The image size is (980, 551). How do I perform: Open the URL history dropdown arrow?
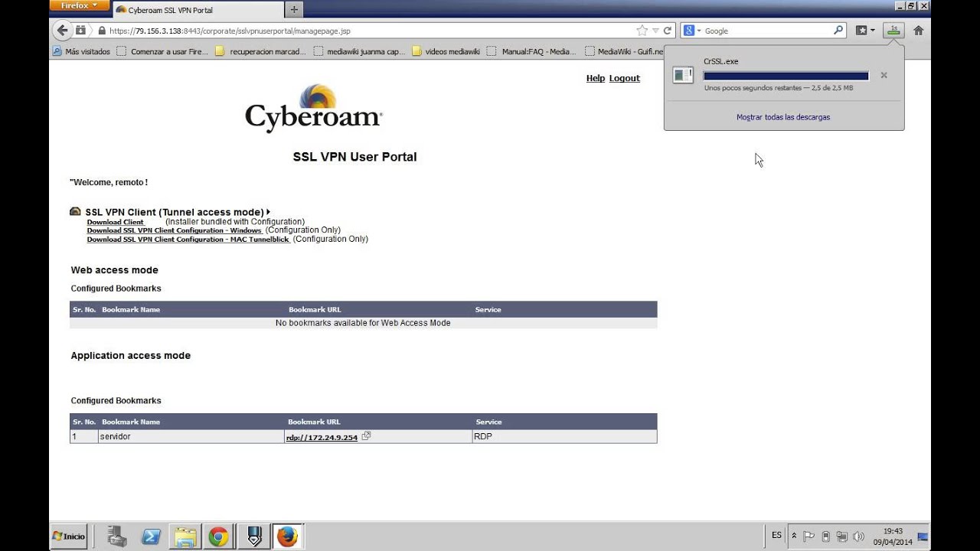pyautogui.click(x=655, y=31)
